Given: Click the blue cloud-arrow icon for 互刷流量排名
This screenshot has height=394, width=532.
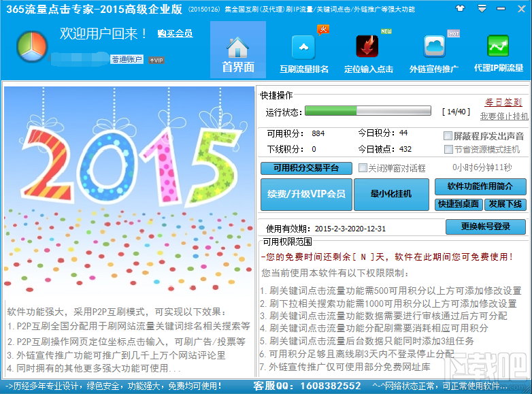Looking at the screenshot, I should coord(303,47).
